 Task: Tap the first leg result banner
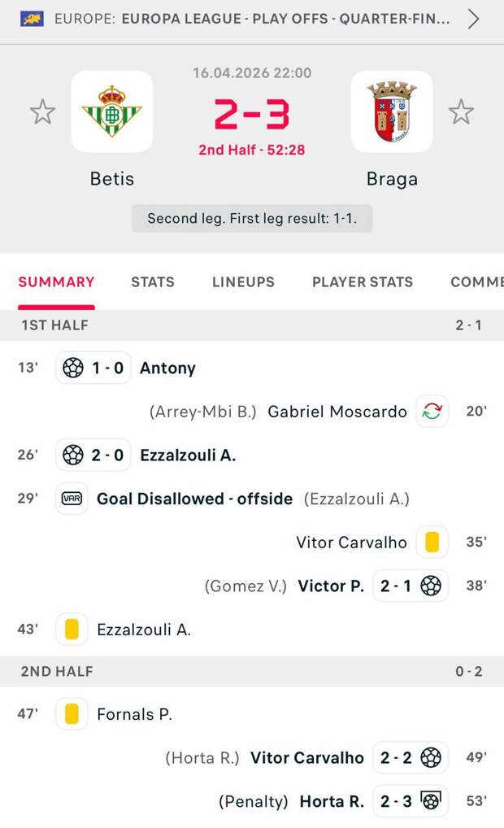252,219
